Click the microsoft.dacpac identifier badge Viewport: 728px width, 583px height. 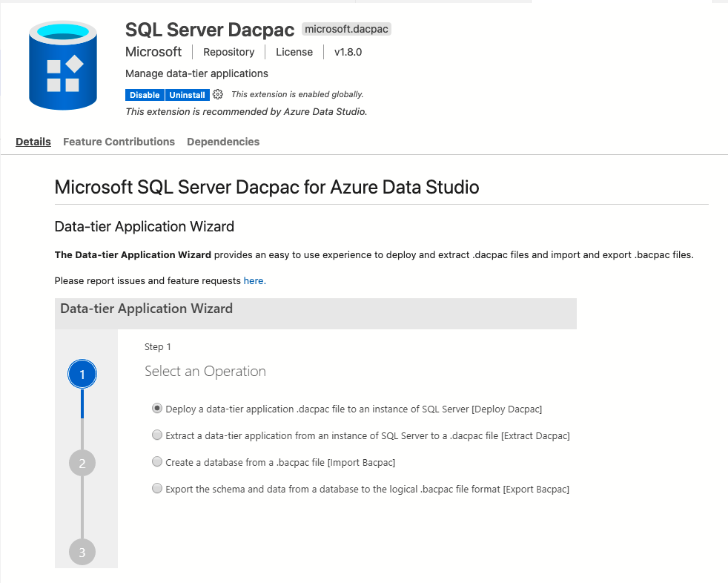347,30
